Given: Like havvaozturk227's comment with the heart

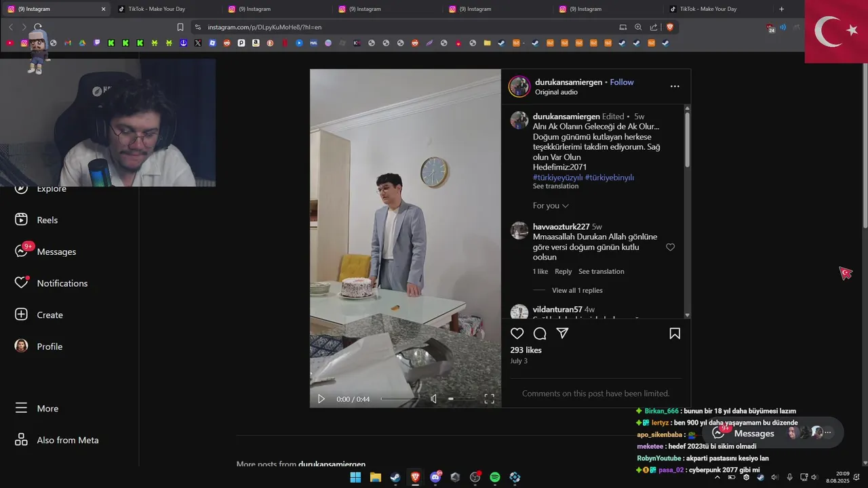Looking at the screenshot, I should [670, 247].
